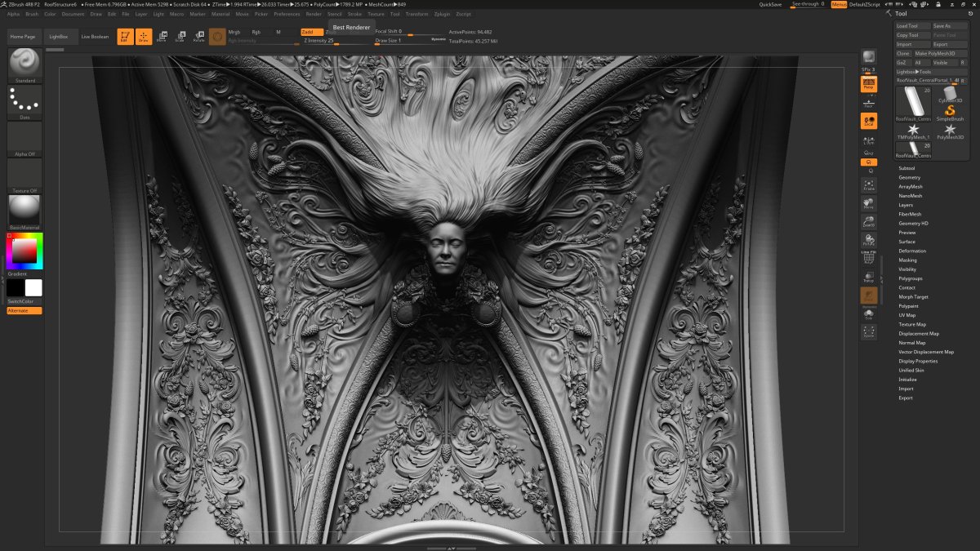Expand the Geometry subpalette
Image resolution: width=980 pixels, height=551 pixels.
point(911,177)
